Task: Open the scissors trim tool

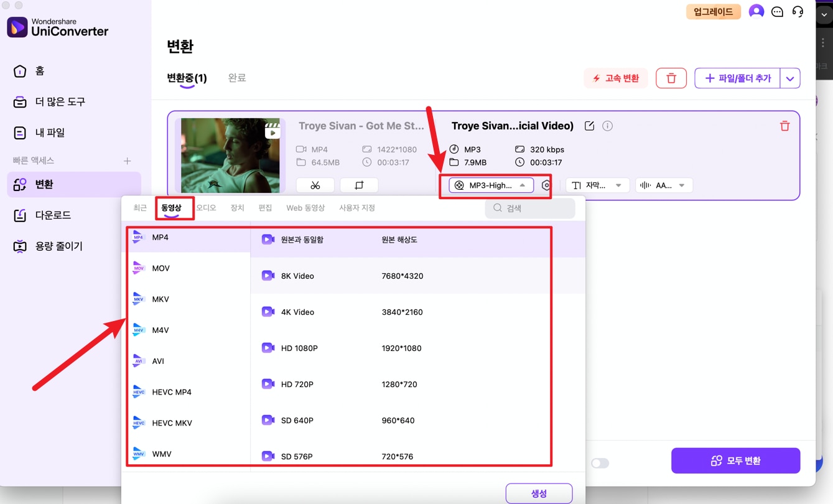Action: click(315, 185)
